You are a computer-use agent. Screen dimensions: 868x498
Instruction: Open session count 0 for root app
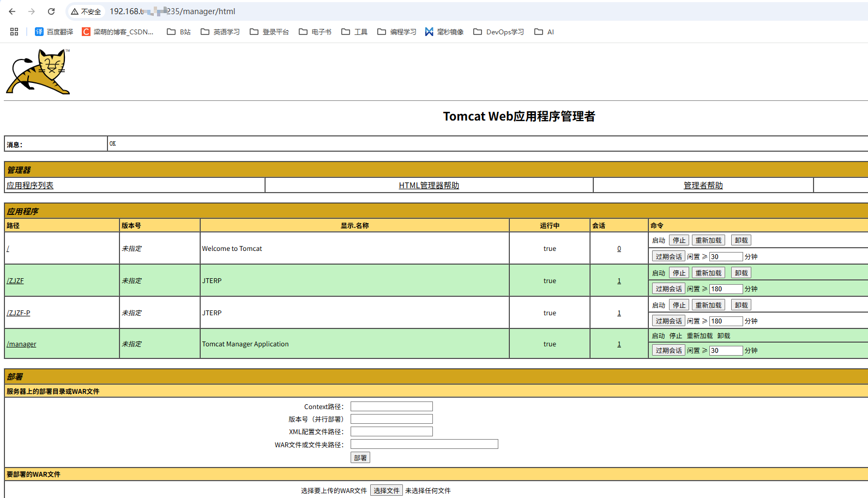tap(619, 249)
